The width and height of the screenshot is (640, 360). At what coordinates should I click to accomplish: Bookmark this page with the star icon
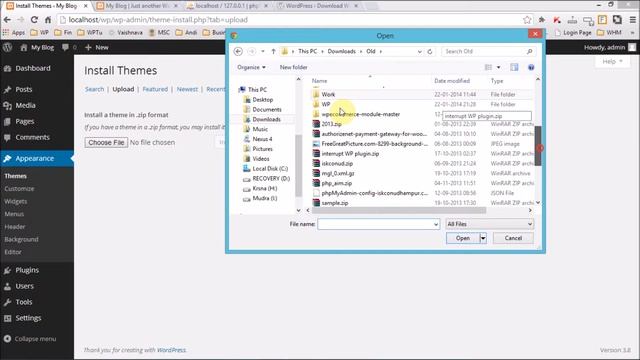click(x=527, y=20)
